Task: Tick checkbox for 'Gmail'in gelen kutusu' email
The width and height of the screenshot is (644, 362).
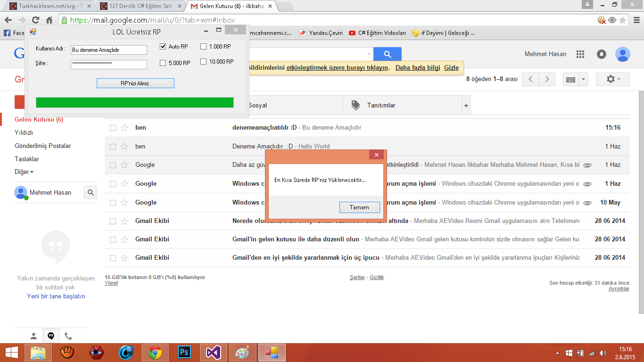Action: click(113, 239)
